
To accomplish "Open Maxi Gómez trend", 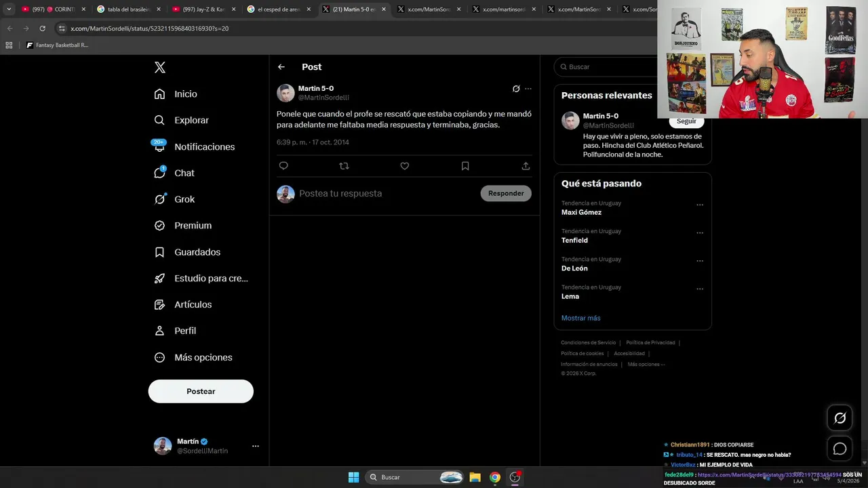I will tap(581, 212).
